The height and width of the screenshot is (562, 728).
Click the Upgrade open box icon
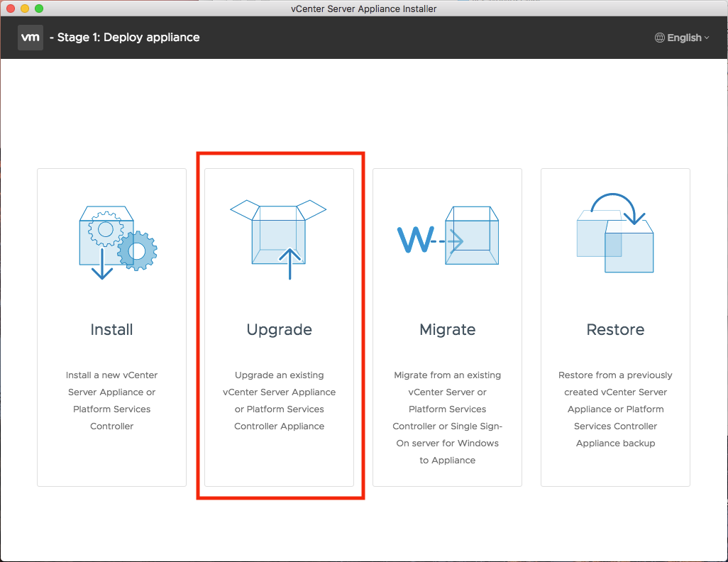[279, 240]
